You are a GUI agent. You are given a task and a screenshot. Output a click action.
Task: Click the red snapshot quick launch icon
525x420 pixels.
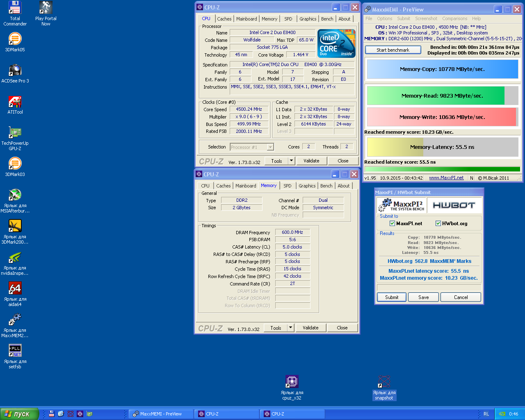pyautogui.click(x=71, y=414)
